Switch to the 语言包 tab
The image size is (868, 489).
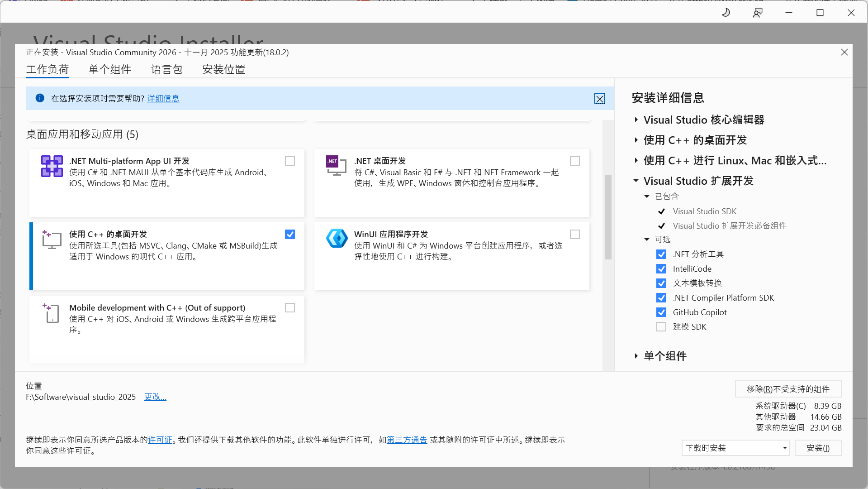tap(167, 70)
